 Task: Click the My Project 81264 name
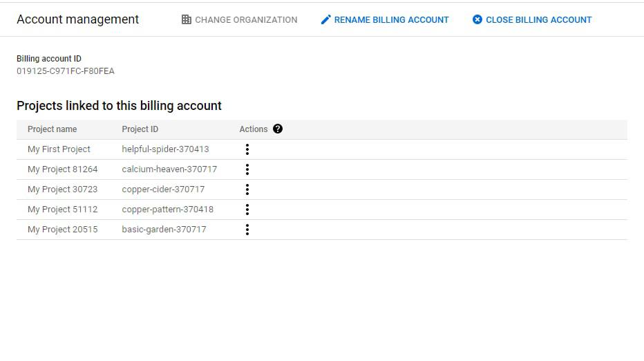tap(62, 169)
